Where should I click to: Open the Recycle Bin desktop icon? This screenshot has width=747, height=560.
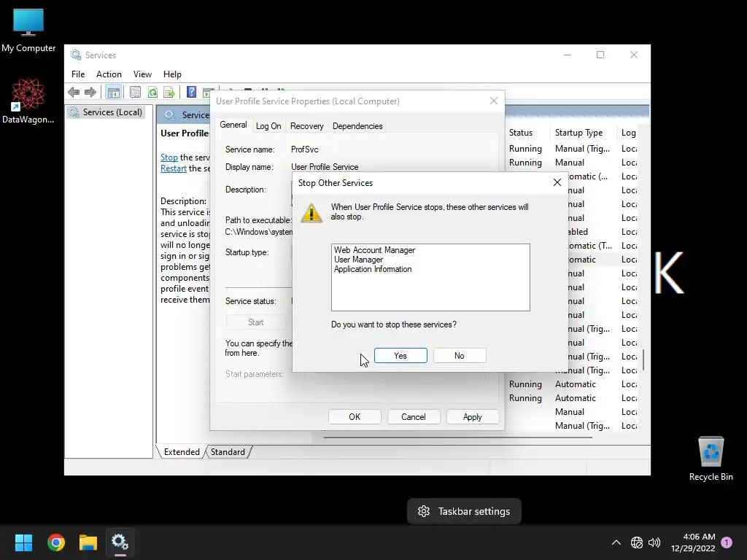711,459
